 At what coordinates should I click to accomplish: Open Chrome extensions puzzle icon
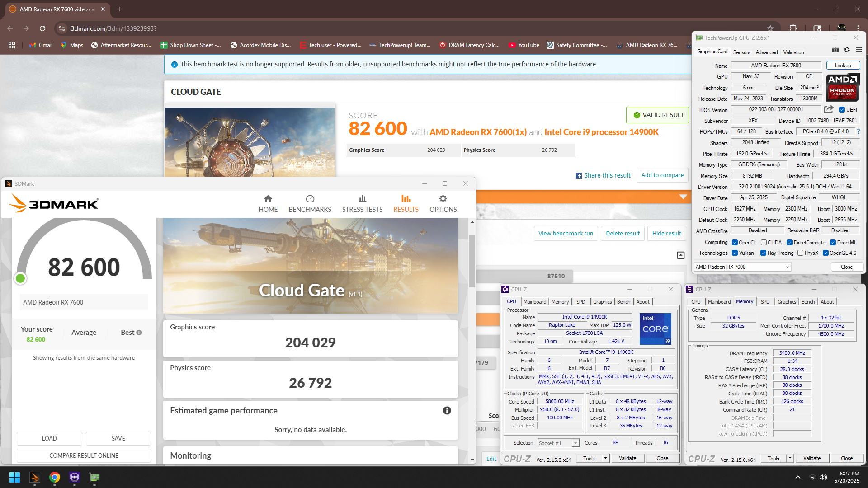click(x=793, y=28)
